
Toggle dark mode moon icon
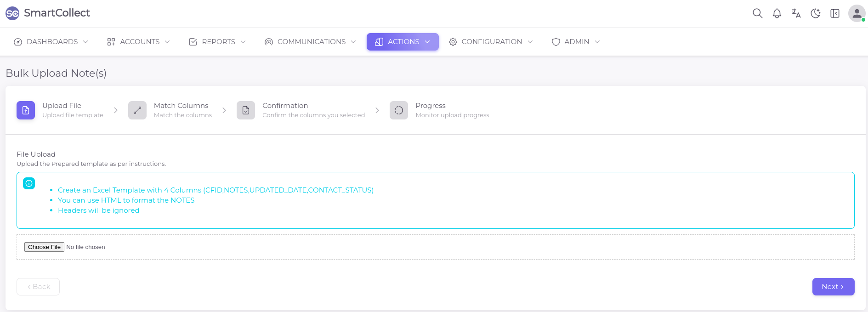click(x=816, y=13)
